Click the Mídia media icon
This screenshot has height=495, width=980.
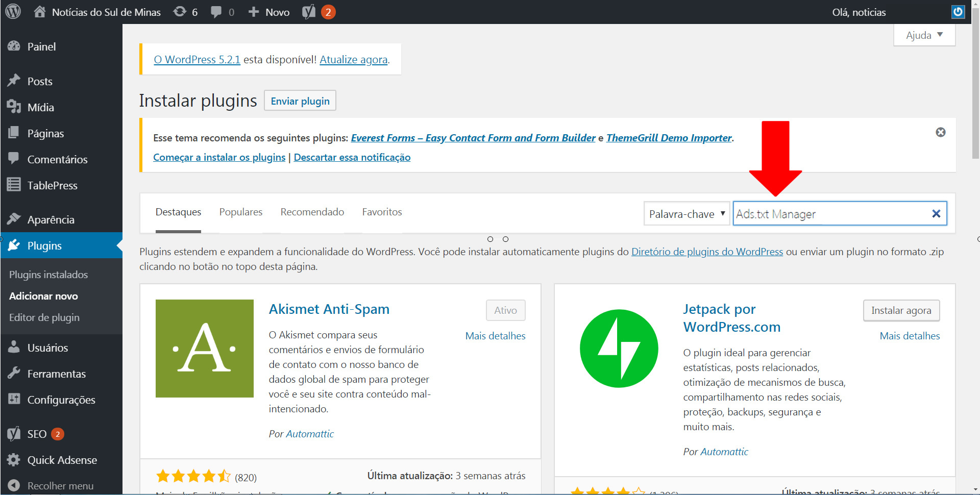(14, 107)
